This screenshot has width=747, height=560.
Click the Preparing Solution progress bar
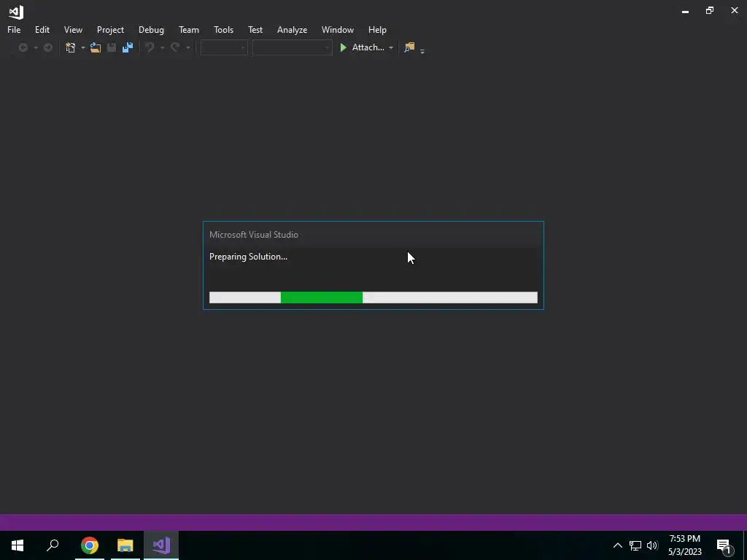[x=373, y=297]
